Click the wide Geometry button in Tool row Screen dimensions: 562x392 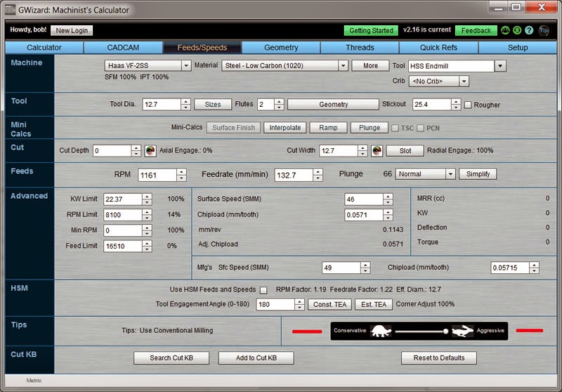point(333,104)
